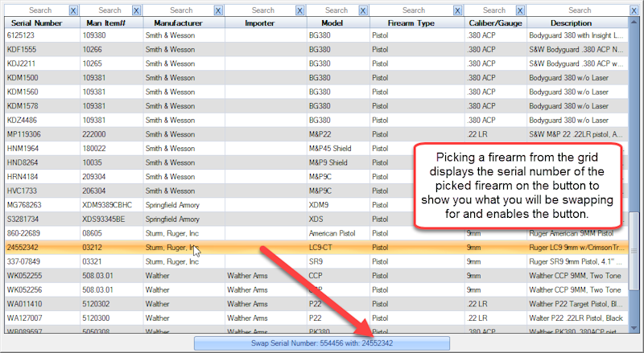Select row with serial MG768263

click(316, 205)
